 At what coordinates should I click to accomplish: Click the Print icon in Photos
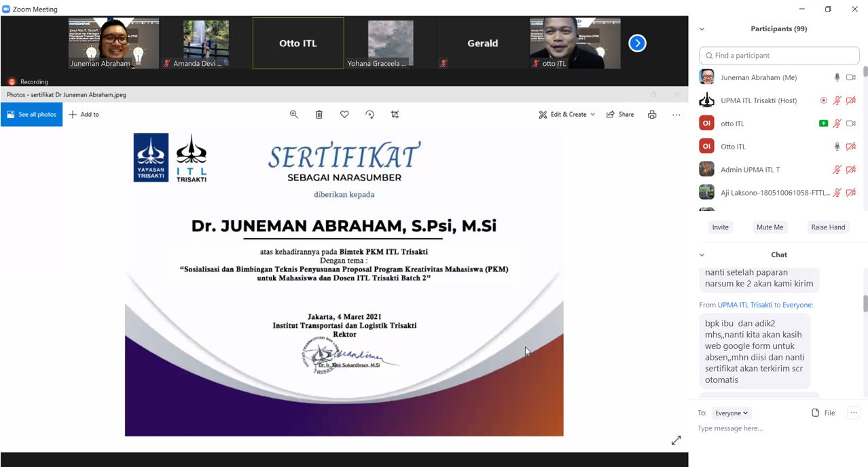(652, 115)
